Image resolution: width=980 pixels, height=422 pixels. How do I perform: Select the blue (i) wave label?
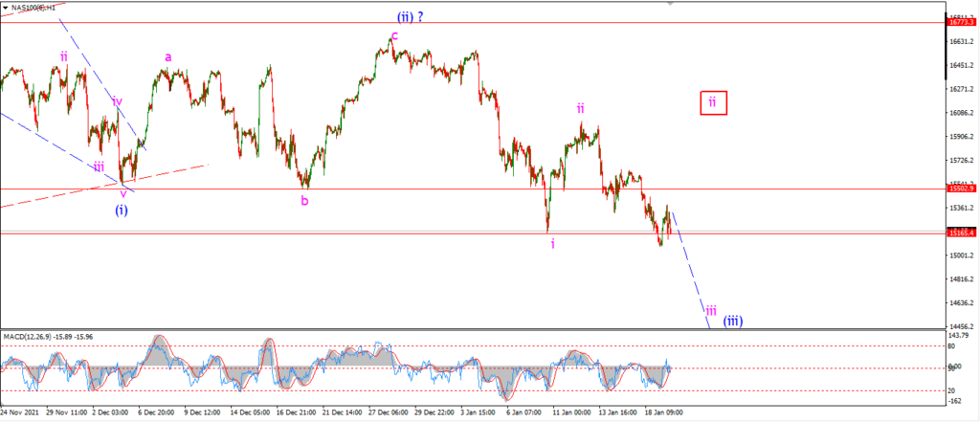122,211
